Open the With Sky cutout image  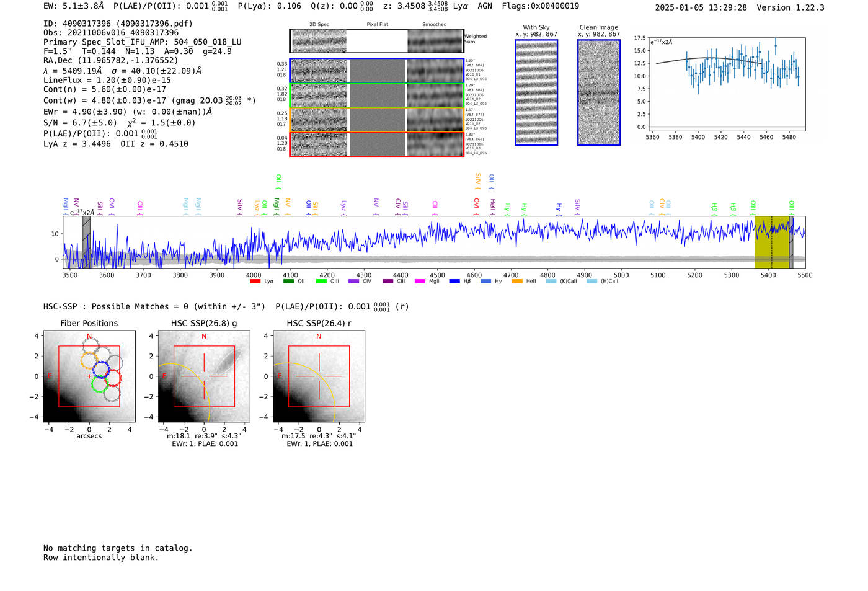(x=536, y=92)
